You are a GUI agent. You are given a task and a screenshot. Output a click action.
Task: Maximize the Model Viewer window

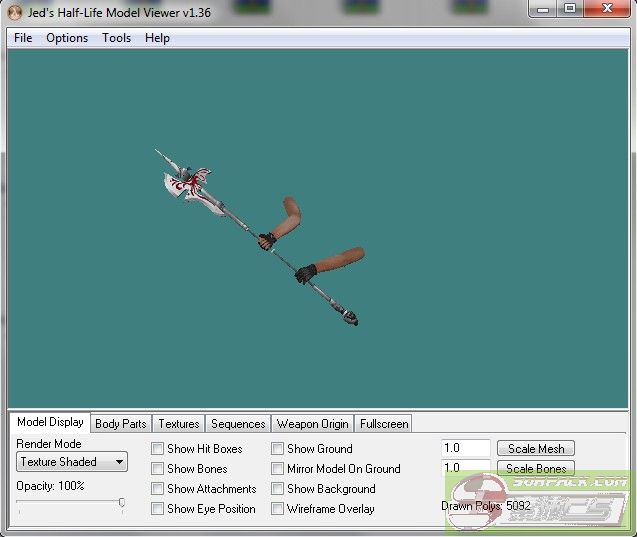pos(569,9)
